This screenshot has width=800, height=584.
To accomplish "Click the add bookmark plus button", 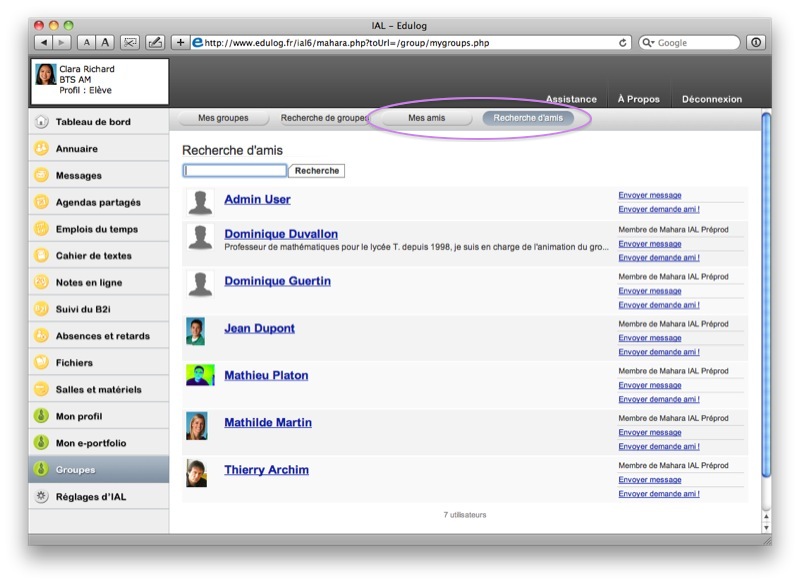I will coord(180,43).
